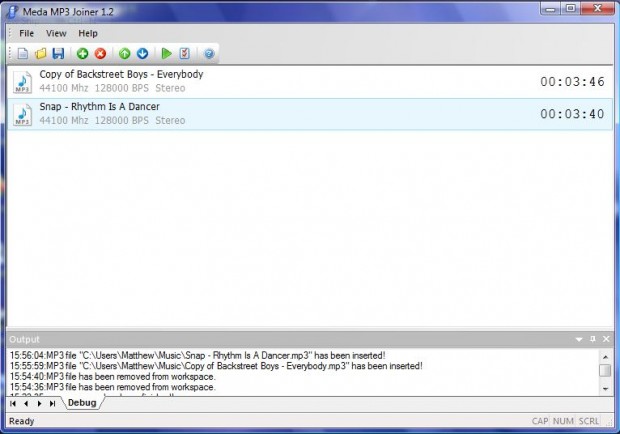
Task: Start joining with the green play icon
Action: point(166,53)
